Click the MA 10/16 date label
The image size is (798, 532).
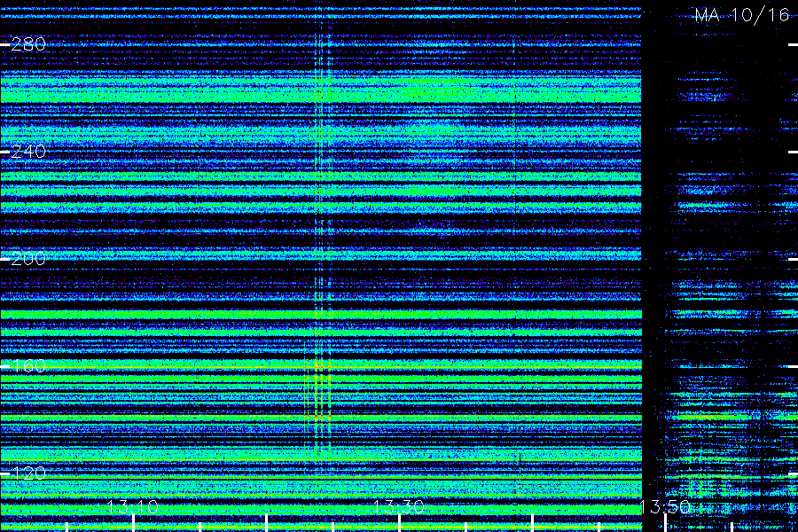[741, 15]
